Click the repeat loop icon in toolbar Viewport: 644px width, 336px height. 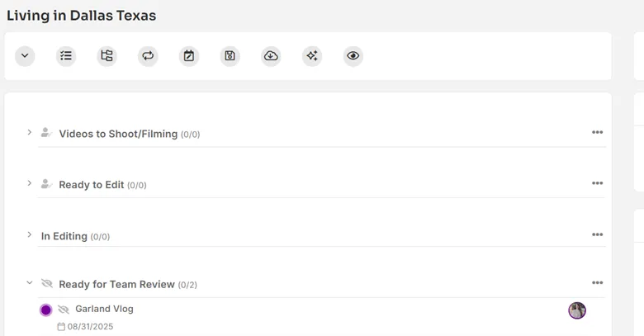(148, 56)
